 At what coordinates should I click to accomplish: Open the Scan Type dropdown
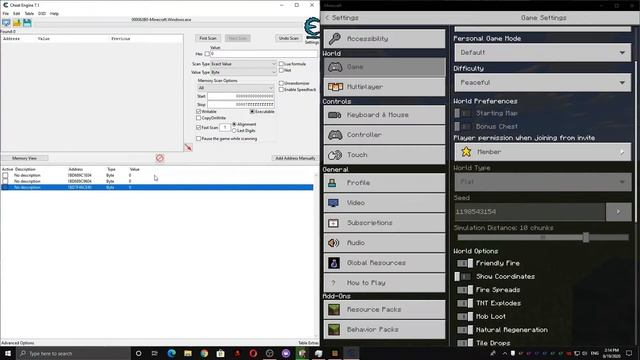(243, 64)
